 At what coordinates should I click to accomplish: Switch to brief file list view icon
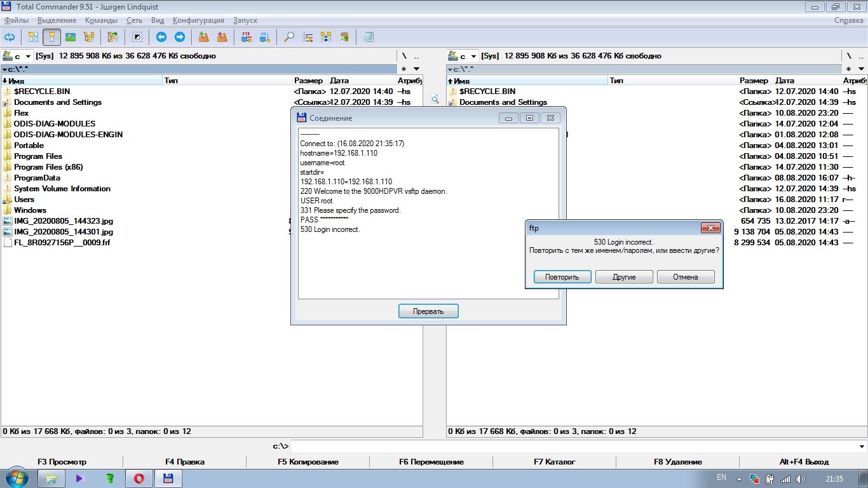point(33,37)
